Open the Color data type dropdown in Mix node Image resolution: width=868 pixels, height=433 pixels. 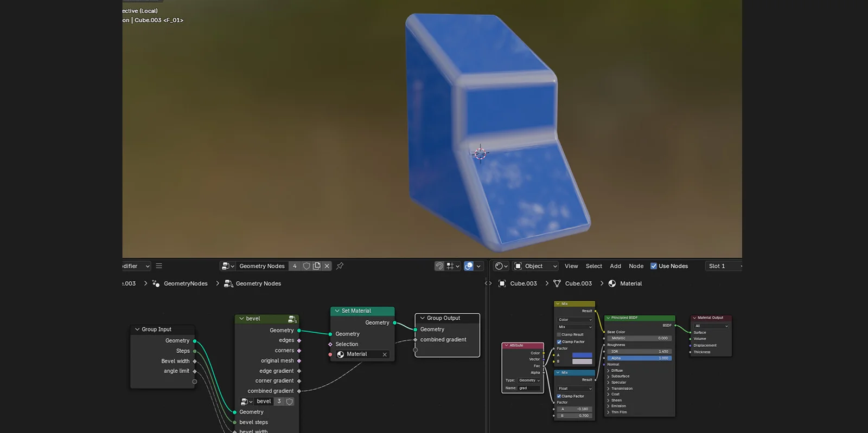tap(575, 320)
